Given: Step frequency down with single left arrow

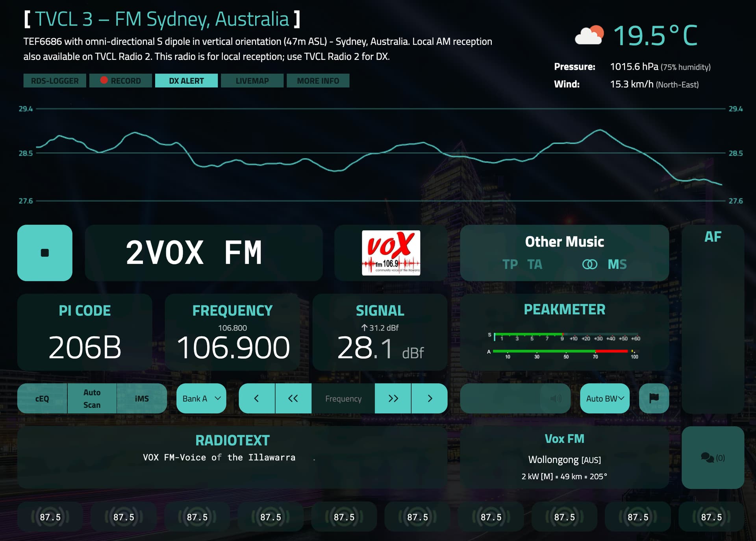Looking at the screenshot, I should click(257, 398).
